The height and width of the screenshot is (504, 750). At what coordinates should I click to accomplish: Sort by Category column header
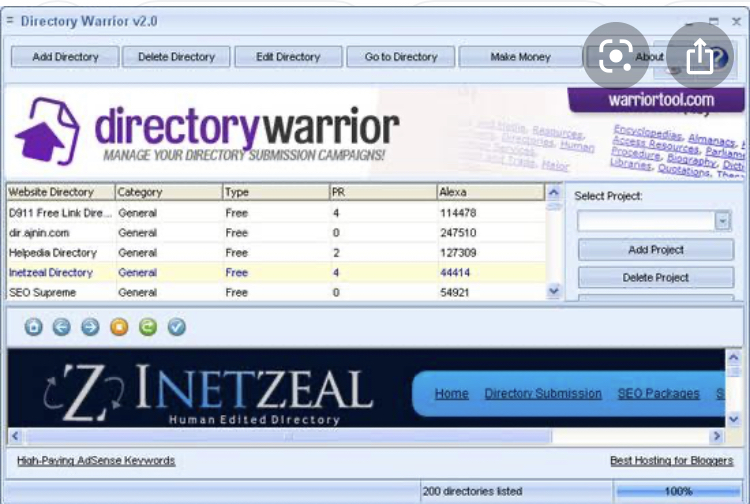point(169,192)
